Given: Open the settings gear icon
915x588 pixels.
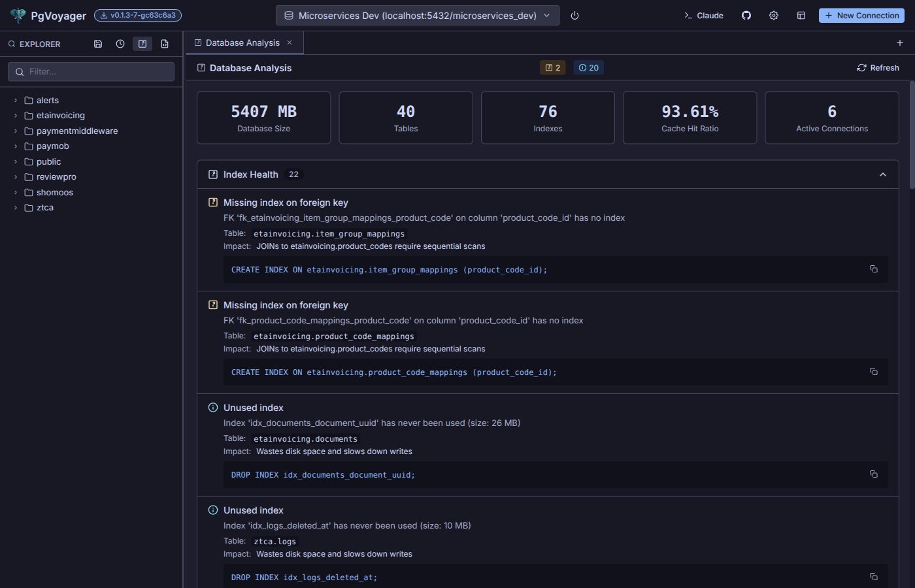Looking at the screenshot, I should [774, 16].
